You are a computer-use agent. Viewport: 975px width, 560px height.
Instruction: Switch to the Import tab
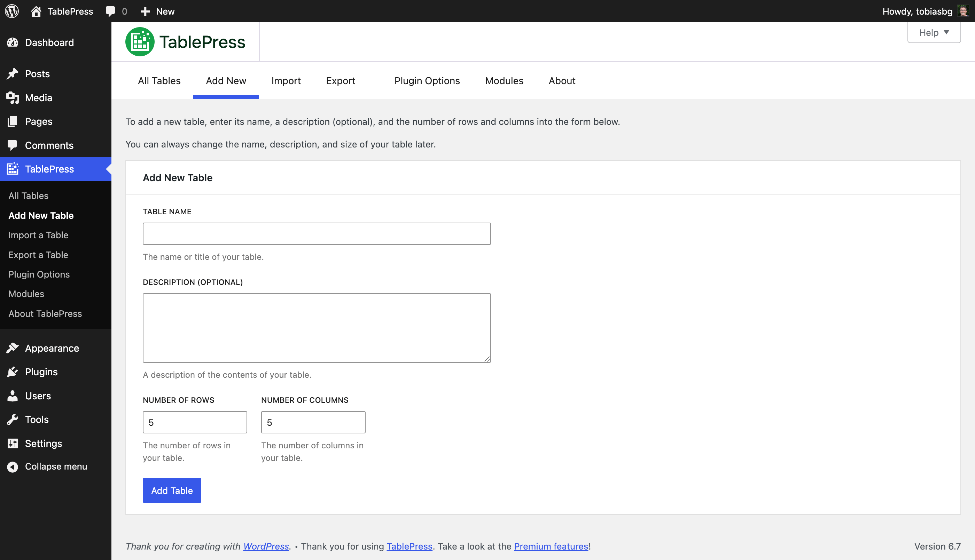pos(286,81)
